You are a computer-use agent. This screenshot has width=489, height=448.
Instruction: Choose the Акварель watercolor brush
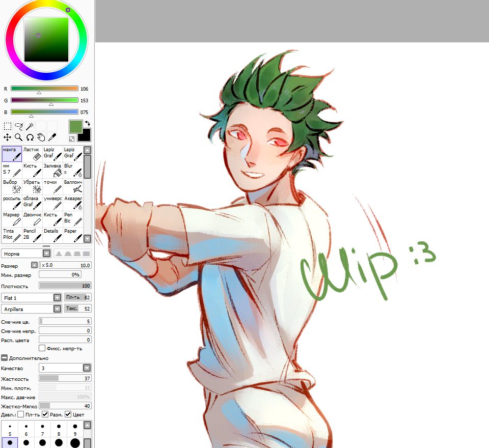point(73,203)
